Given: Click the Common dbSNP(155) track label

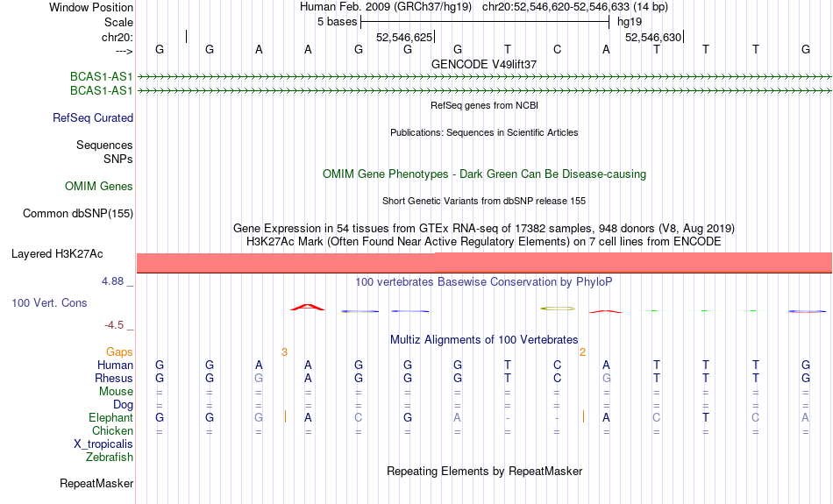Looking at the screenshot, I should click(77, 214).
